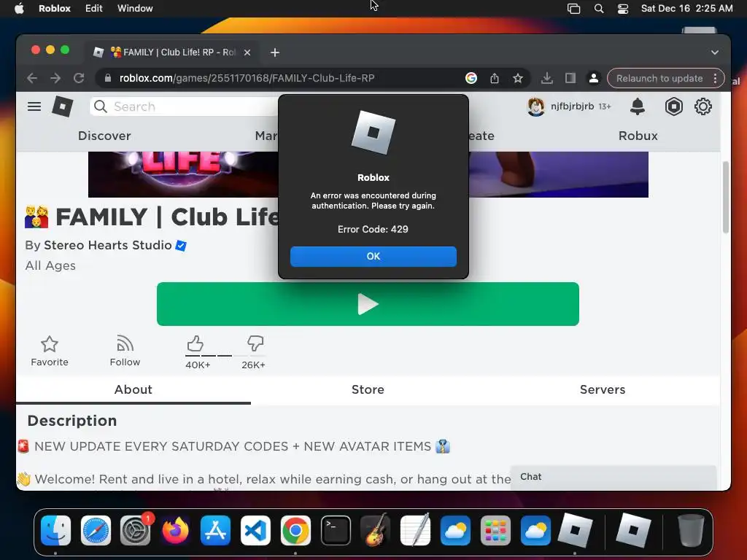Open Control Center in menu bar
Viewport: 747px width, 560px height.
click(x=623, y=8)
